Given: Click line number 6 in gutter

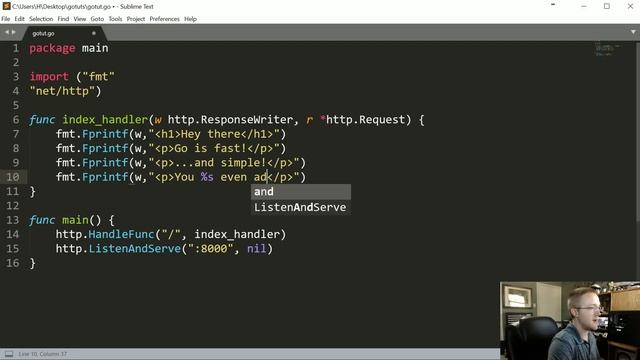Looking at the screenshot, I should coord(16,120).
